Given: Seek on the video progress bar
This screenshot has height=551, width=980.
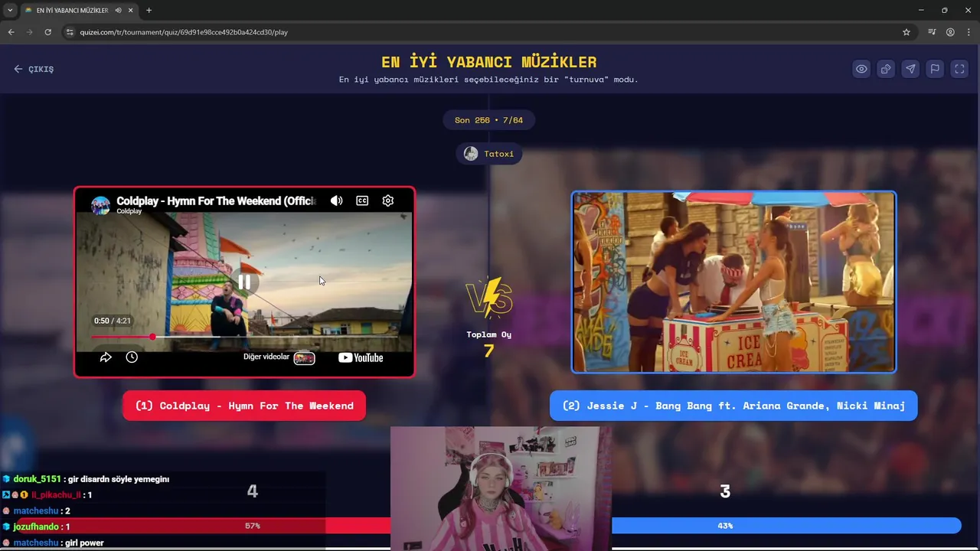Looking at the screenshot, I should pyautogui.click(x=244, y=337).
